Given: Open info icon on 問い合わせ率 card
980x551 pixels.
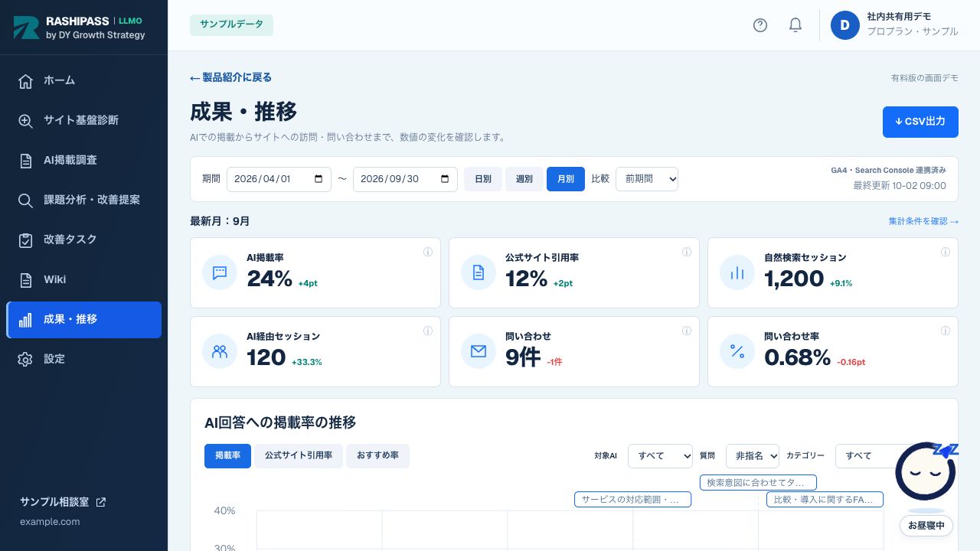Looking at the screenshot, I should point(946,331).
